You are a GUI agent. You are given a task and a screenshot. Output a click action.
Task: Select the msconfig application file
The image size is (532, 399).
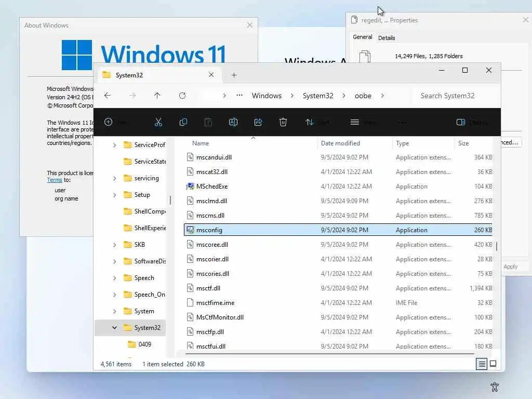(338, 230)
